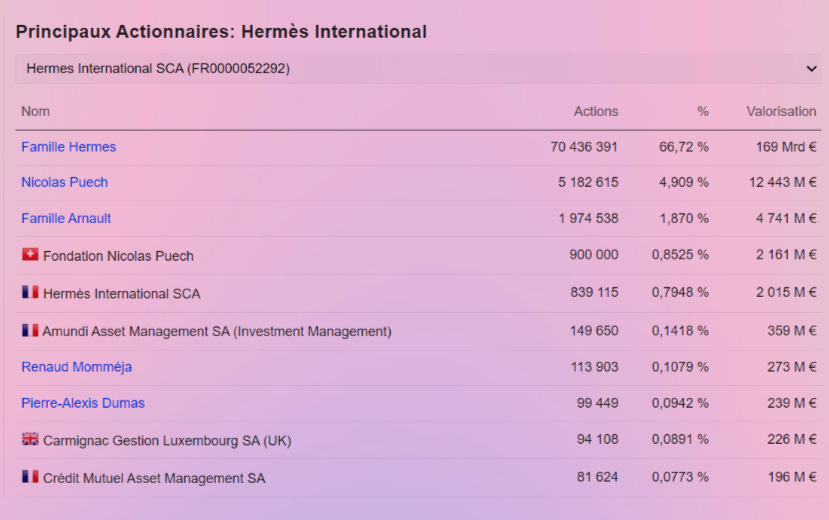Click the 0,1418 % percentage value

coord(680,331)
